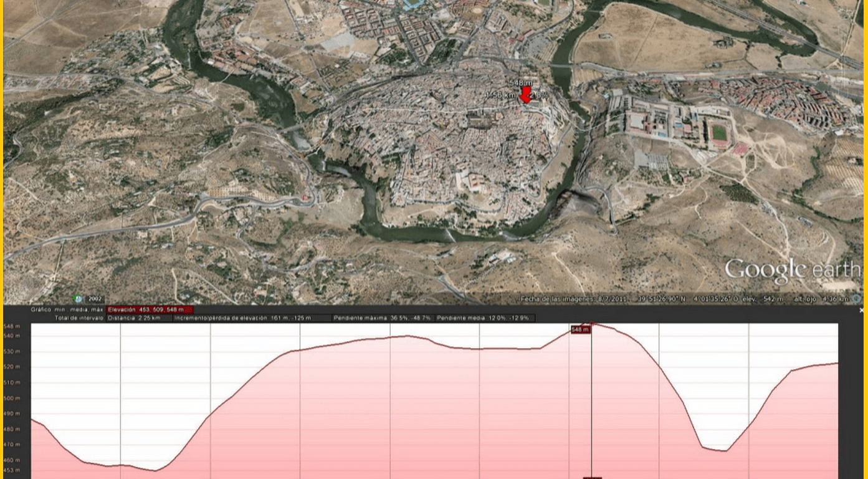Click the Google Earth logo watermark
Image resolution: width=868 pixels, height=479 pixels.
pyautogui.click(x=792, y=270)
